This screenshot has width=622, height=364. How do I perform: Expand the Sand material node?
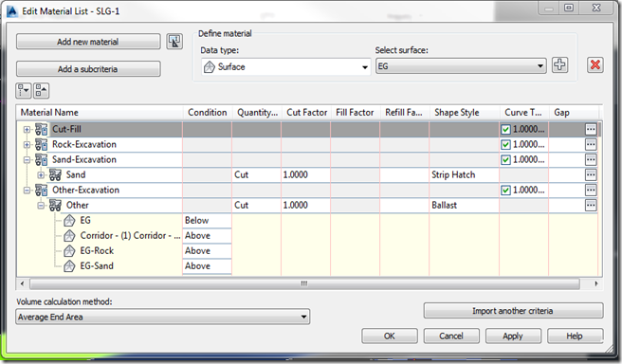(x=41, y=174)
